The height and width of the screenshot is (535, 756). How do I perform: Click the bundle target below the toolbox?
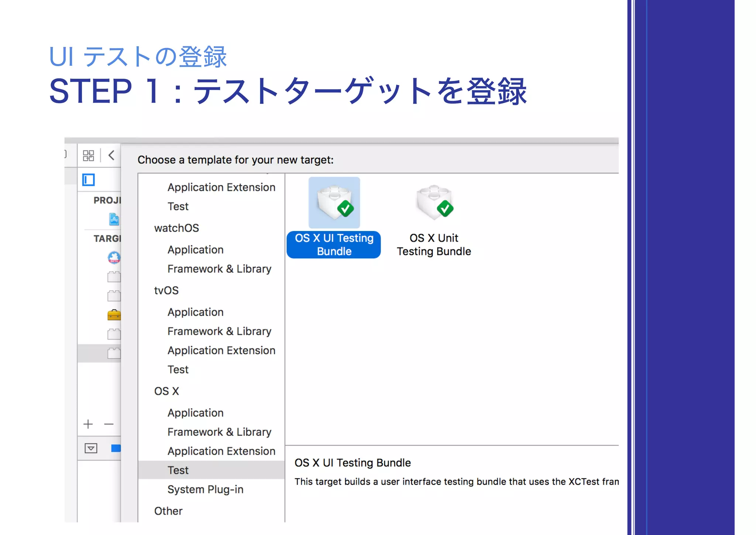coord(114,334)
